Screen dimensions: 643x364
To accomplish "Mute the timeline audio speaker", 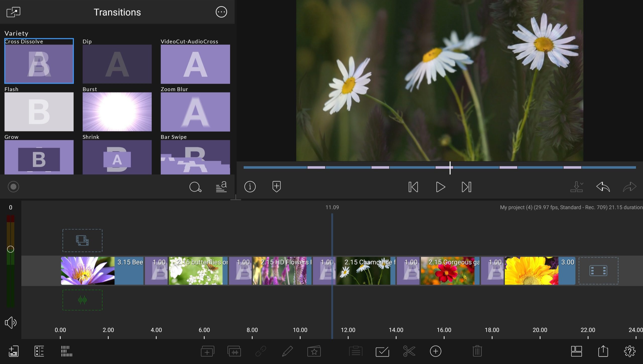I will coord(10,323).
